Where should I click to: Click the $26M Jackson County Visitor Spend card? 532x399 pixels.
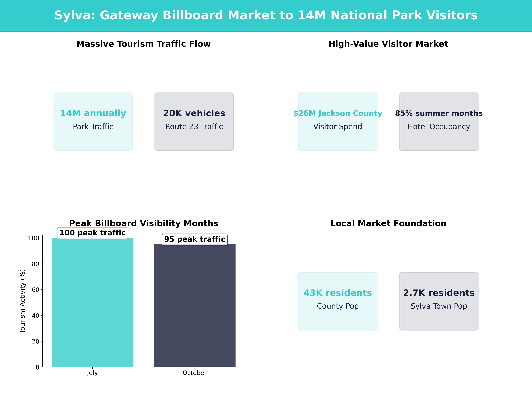[338, 121]
